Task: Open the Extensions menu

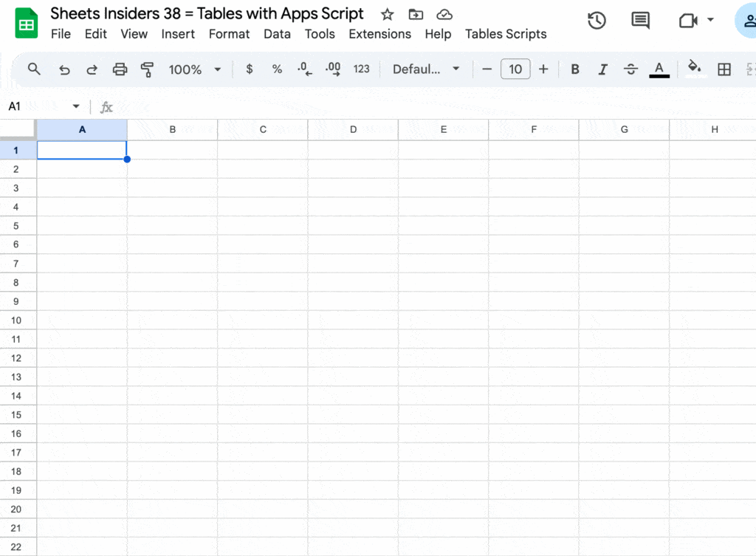Action: 379,34
